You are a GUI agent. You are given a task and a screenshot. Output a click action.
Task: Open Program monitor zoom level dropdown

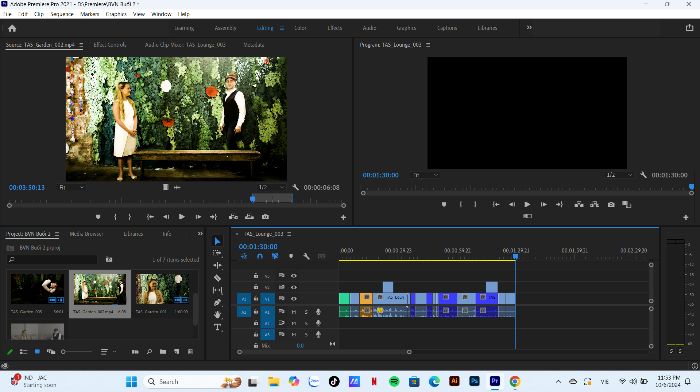425,175
